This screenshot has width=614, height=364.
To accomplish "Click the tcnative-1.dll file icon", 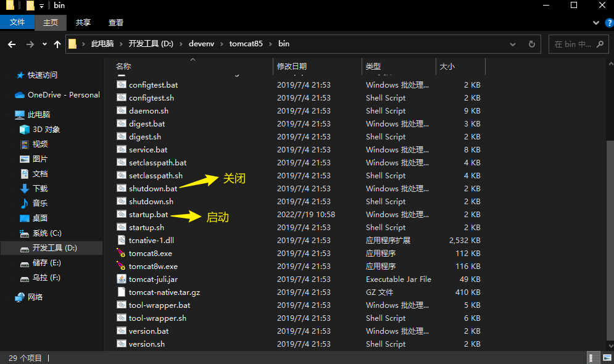I will tap(122, 240).
